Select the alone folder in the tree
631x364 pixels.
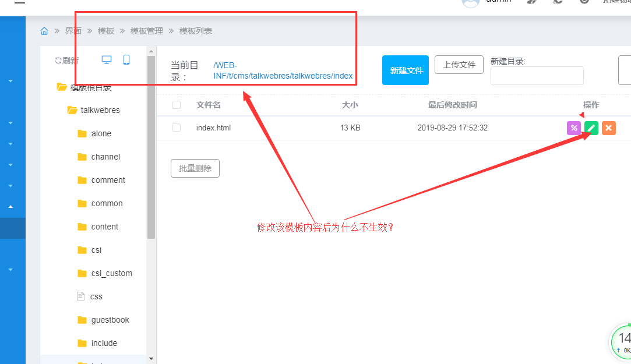[x=101, y=133]
